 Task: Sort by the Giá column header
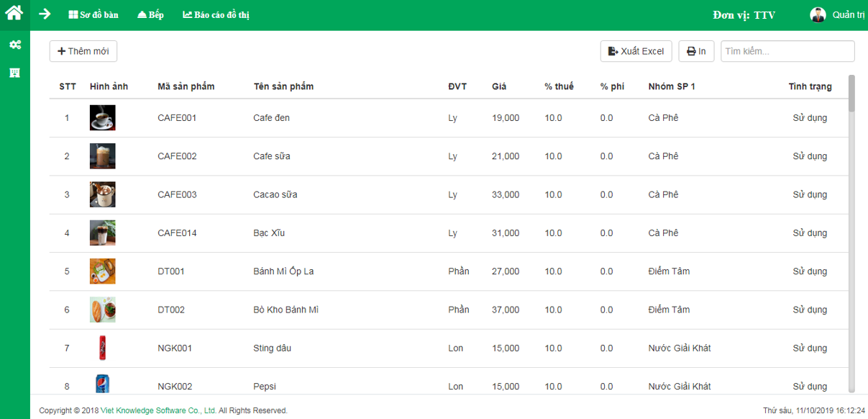coord(499,86)
